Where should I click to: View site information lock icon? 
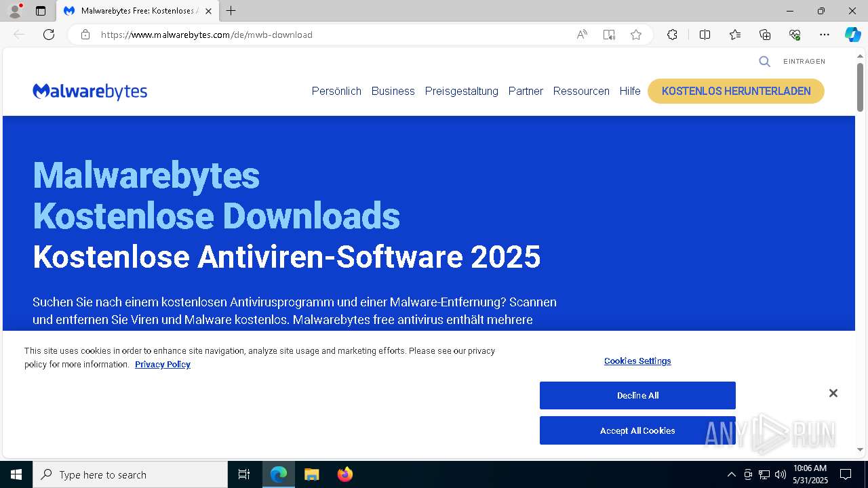click(85, 35)
